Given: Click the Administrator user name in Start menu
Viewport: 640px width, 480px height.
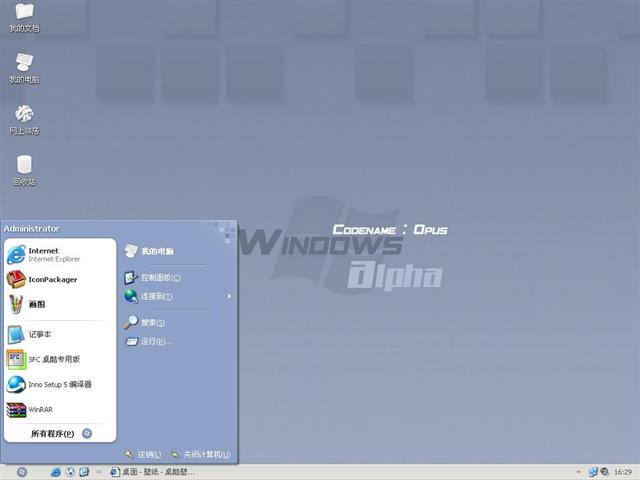Looking at the screenshot, I should coord(32,229).
